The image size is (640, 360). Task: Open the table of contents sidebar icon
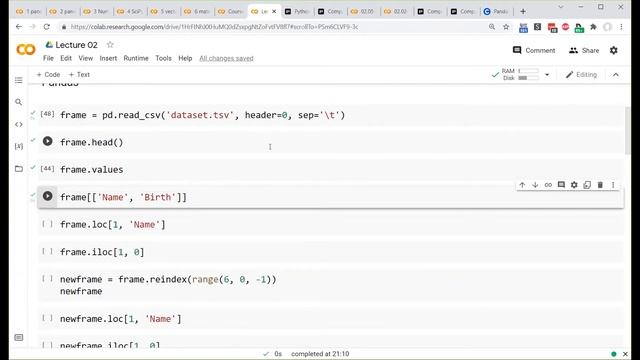[x=19, y=80]
